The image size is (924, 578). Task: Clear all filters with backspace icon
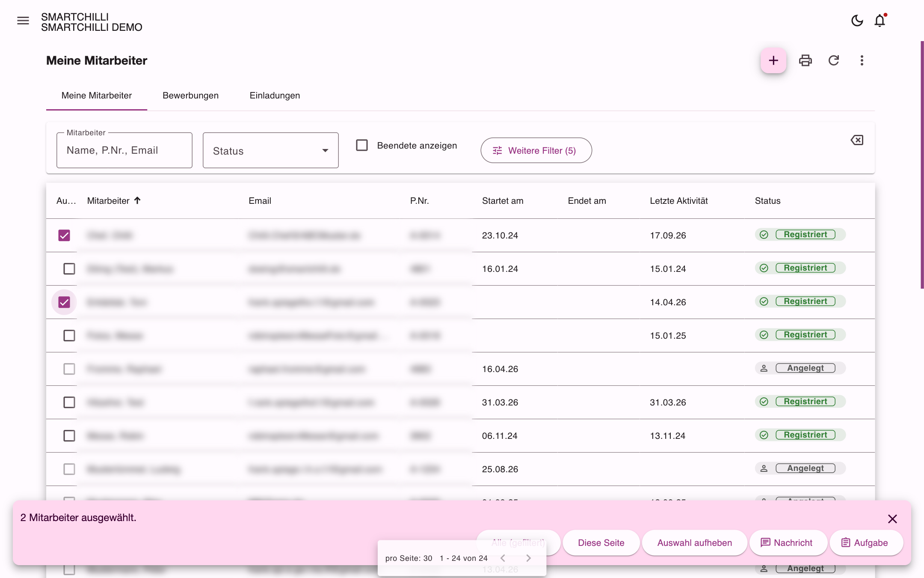point(857,140)
